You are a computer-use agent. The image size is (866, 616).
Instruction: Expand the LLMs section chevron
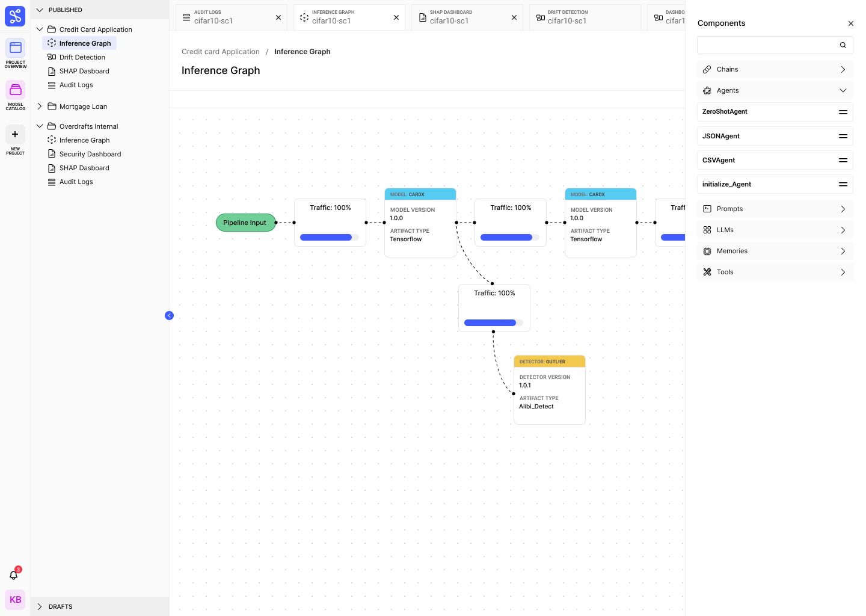pyautogui.click(x=843, y=230)
